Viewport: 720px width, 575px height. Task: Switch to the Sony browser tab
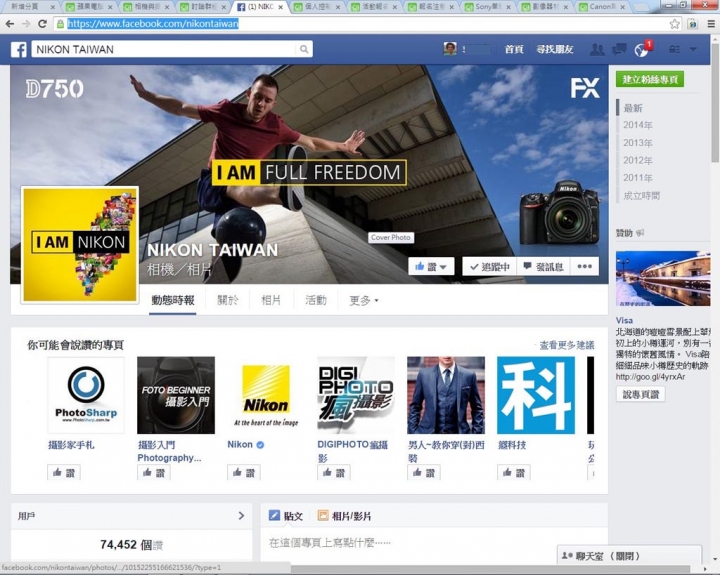coord(489,7)
